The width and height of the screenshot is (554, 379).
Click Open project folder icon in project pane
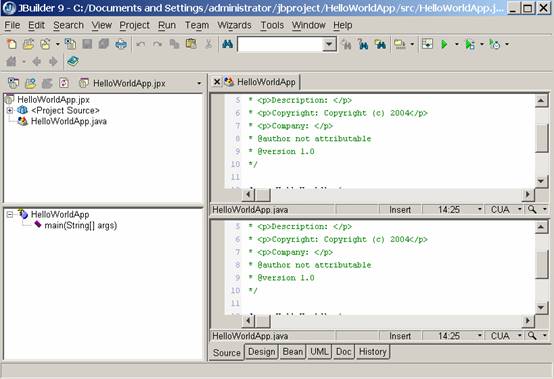pyautogui.click(x=30, y=83)
